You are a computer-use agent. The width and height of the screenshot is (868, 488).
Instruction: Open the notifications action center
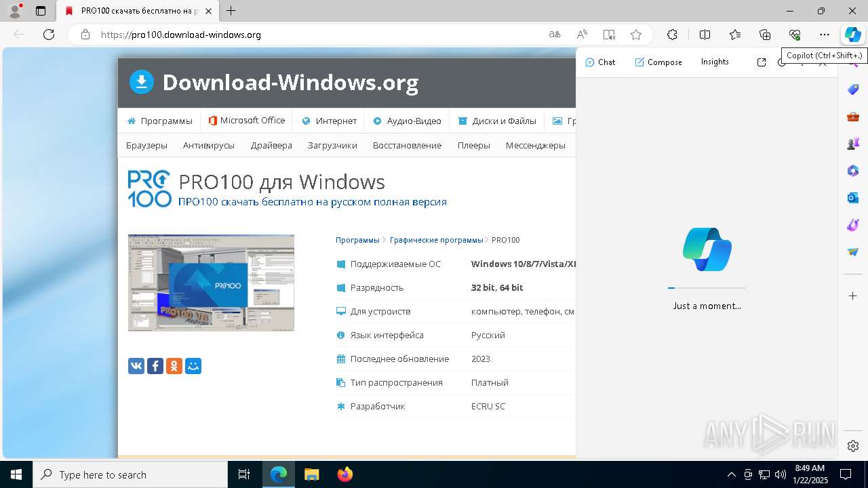pyautogui.click(x=846, y=474)
